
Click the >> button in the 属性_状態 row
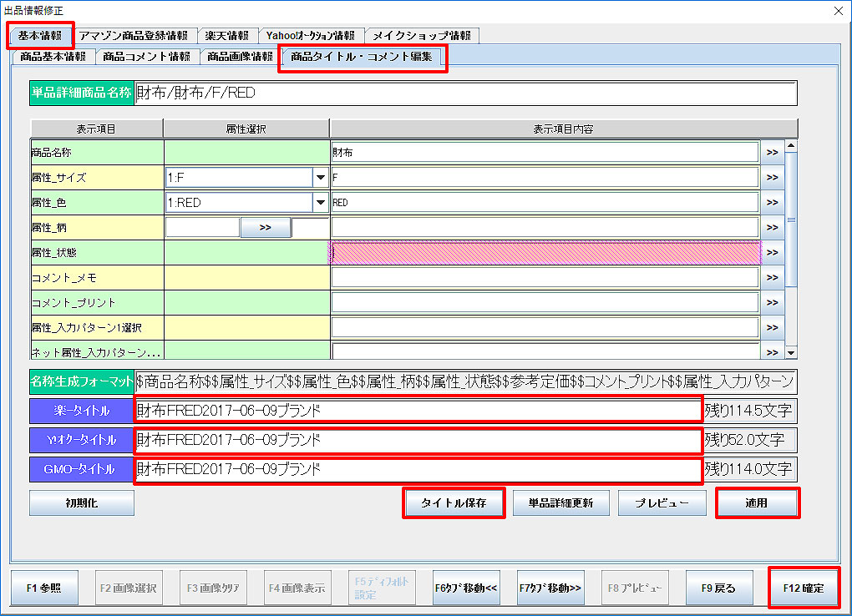point(772,252)
